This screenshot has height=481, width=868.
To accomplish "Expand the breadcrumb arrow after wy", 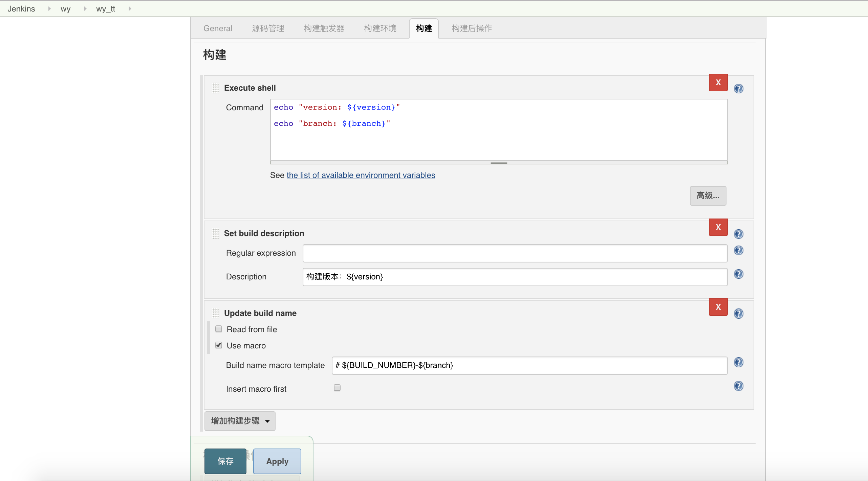I will tap(85, 8).
